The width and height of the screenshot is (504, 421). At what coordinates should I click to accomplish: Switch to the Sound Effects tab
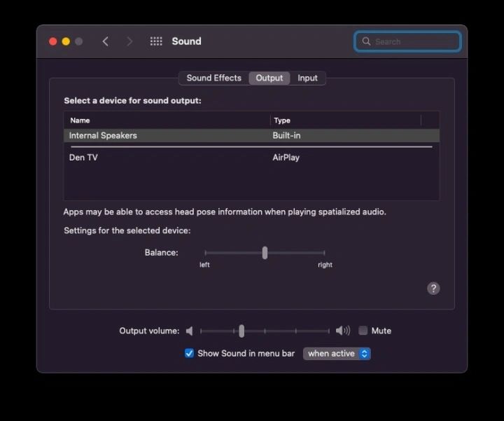213,78
